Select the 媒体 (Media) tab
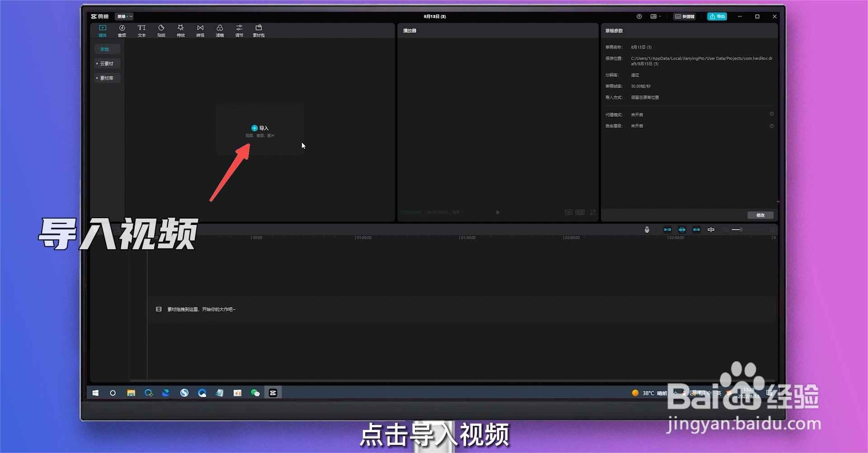868x453 pixels. click(103, 30)
